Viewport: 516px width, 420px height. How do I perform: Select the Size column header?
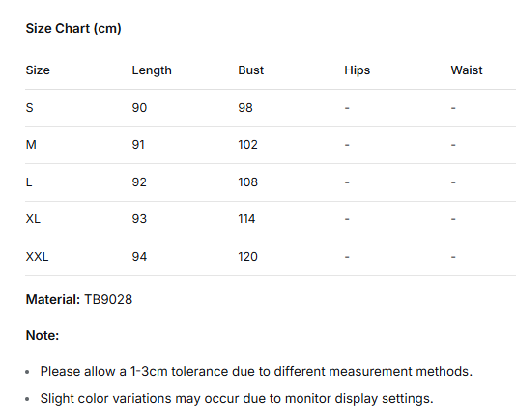(38, 70)
